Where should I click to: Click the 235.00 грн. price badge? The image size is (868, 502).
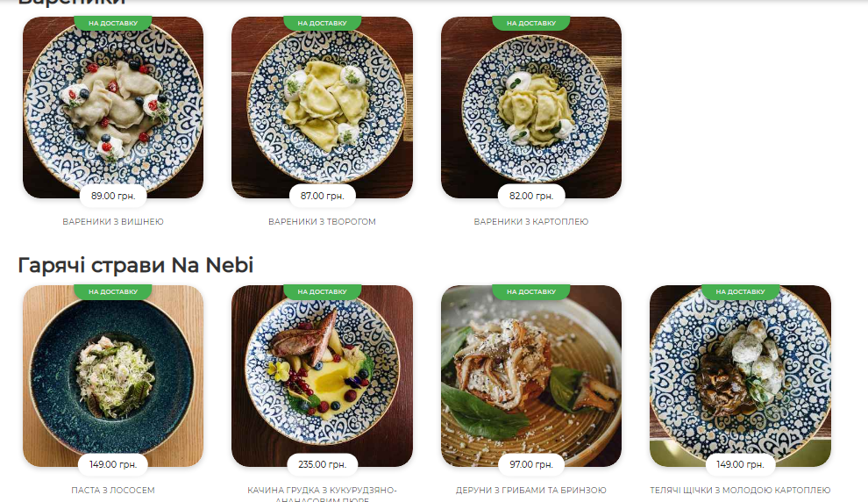322,465
